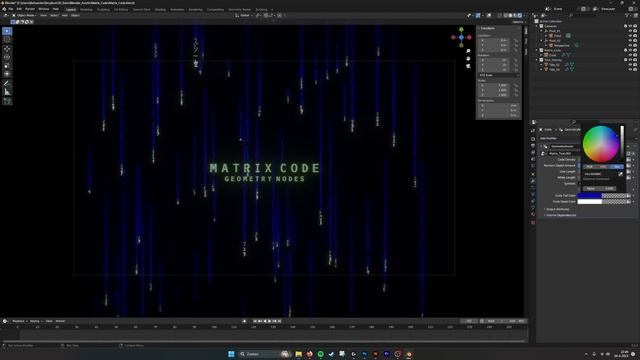
Task: Select the Transform tool
Action: coord(7,74)
